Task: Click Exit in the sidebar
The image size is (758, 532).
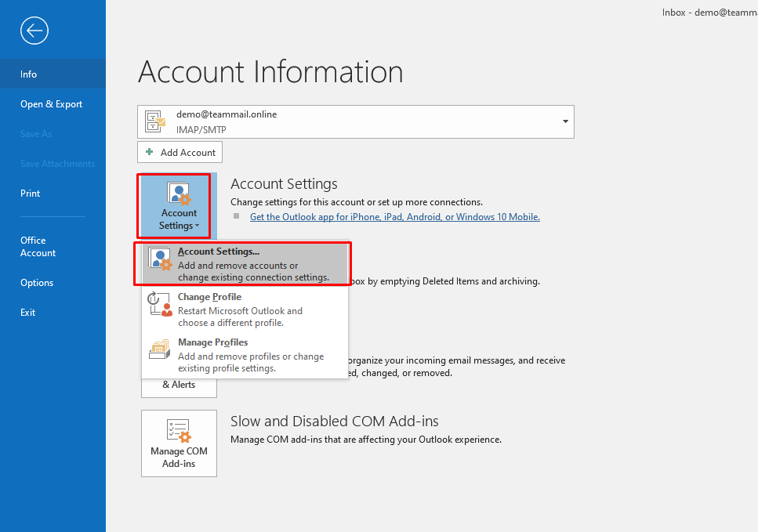Action: 28,313
